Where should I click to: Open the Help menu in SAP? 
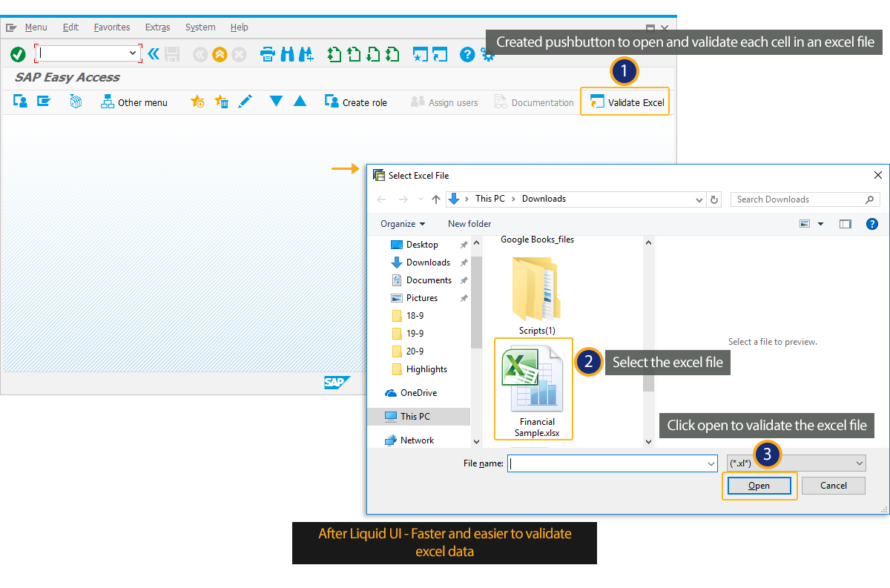[240, 27]
